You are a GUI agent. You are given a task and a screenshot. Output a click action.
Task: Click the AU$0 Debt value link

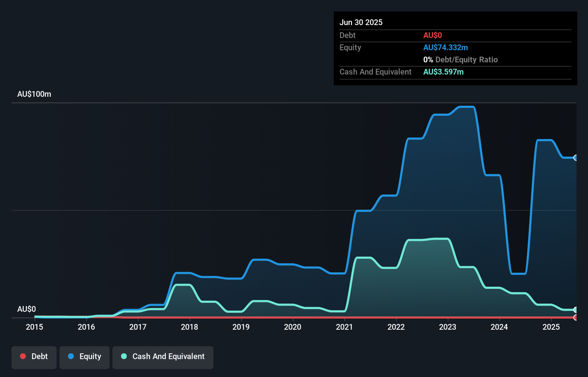433,35
